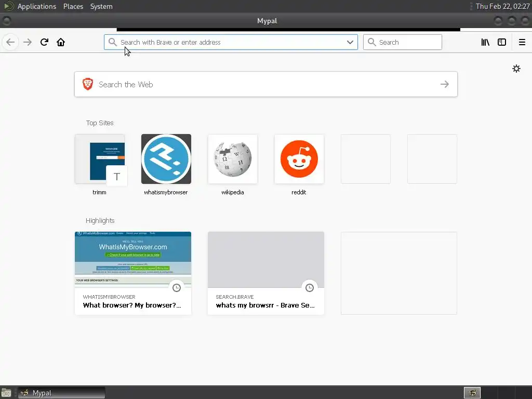Viewport: 532px width, 399px height.
Task: Click the reddit label text
Action: 299,192
